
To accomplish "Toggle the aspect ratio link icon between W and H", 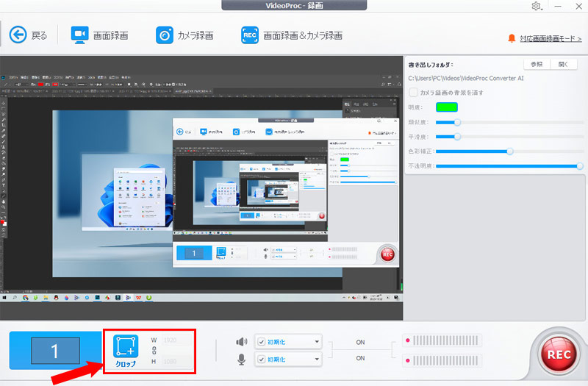I will [154, 351].
